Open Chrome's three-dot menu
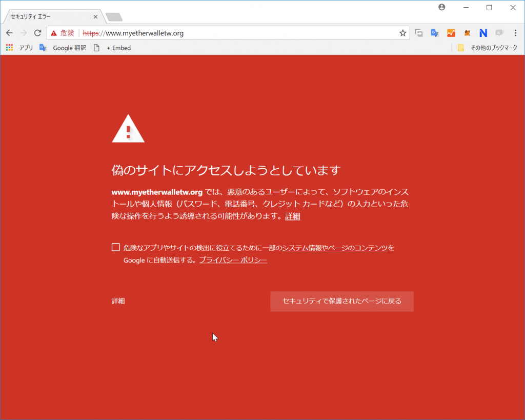 (x=515, y=32)
